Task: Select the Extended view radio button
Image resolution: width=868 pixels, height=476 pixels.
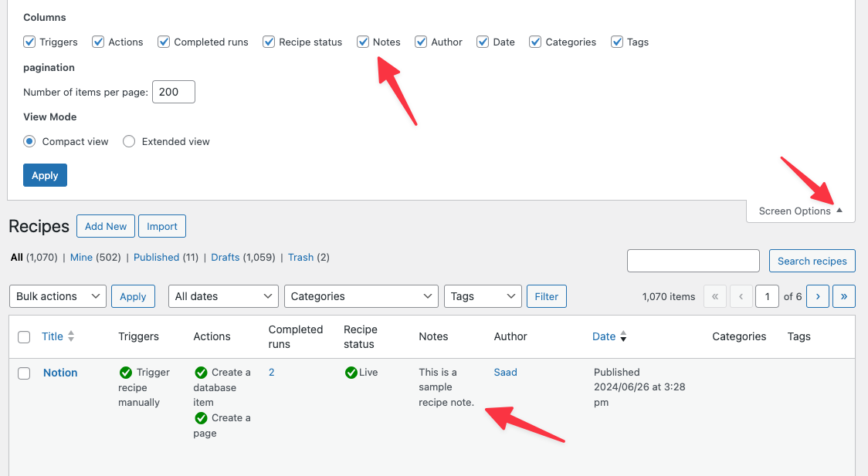Action: point(129,141)
